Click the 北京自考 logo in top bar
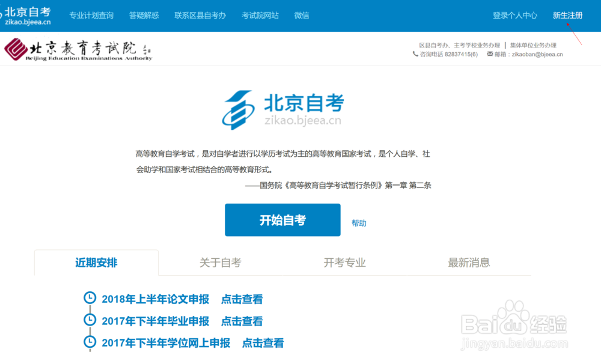Image resolution: width=601 pixels, height=364 pixels. (26, 16)
